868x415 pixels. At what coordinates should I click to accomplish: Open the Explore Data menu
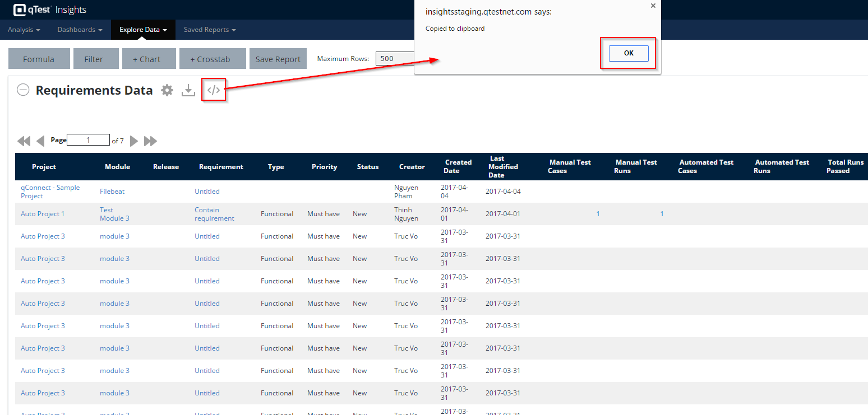[x=144, y=30]
